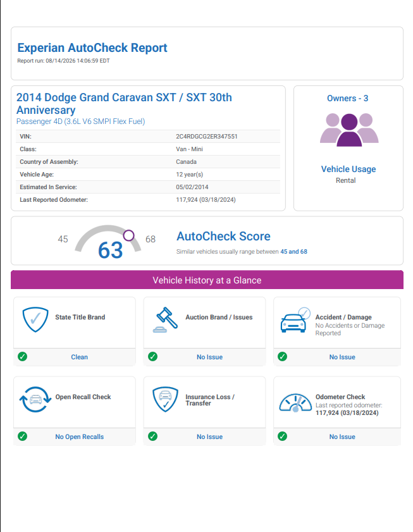Click No Issue under Insurance Loss / Transfer
The width and height of the screenshot is (413, 532).
click(210, 436)
